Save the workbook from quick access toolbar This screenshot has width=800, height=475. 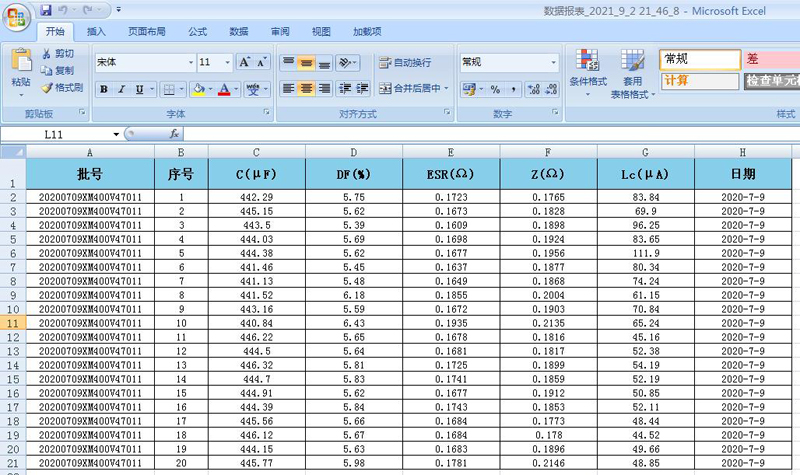(x=46, y=9)
